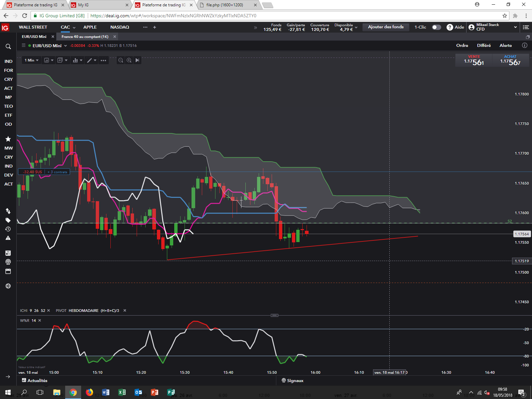Open the 1 Min timeframe dropdown
The image size is (532, 399).
pos(31,60)
